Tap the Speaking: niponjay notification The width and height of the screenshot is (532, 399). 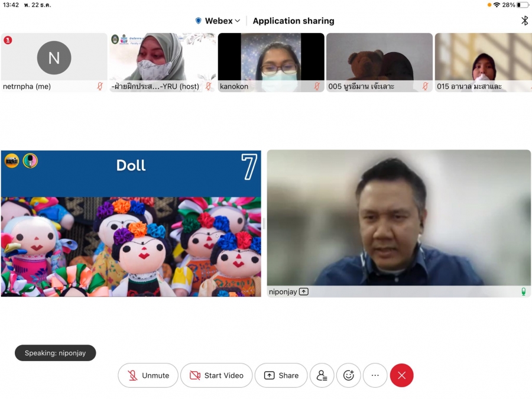55,353
